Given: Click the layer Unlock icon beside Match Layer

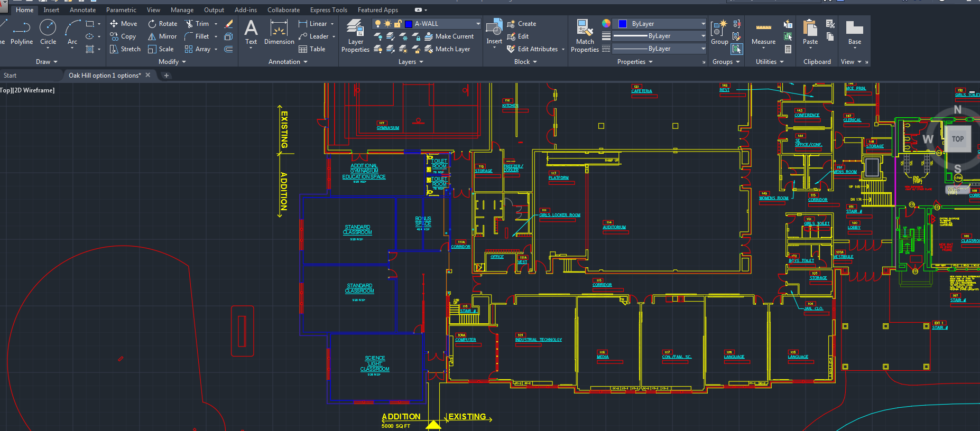Looking at the screenshot, I should 416,49.
